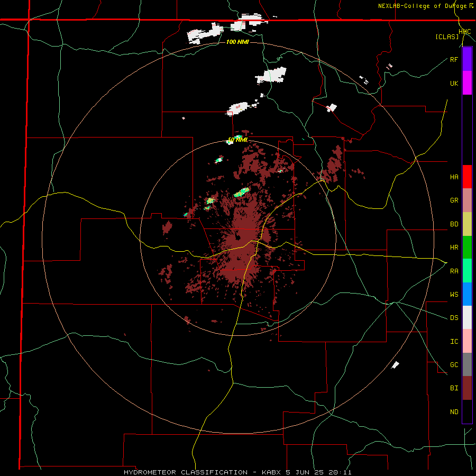Screen dimensions: 476x476
Task: Click the purple RF color swatch in legend
Action: pyautogui.click(x=467, y=59)
